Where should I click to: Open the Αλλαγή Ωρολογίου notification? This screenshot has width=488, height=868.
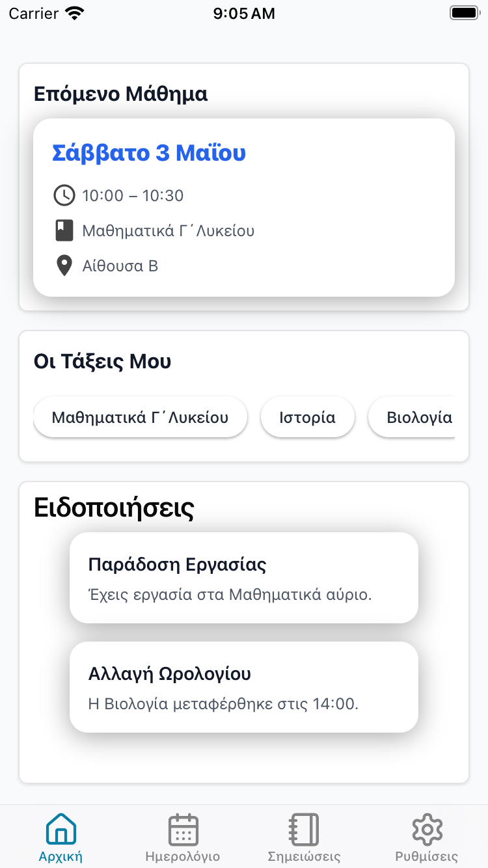(243, 687)
